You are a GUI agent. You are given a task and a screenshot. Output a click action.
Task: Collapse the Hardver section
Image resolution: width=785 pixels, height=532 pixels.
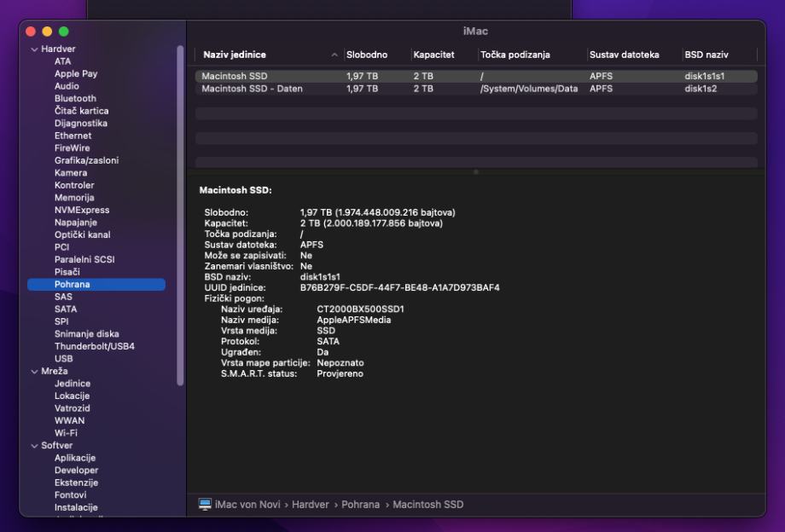tap(34, 49)
